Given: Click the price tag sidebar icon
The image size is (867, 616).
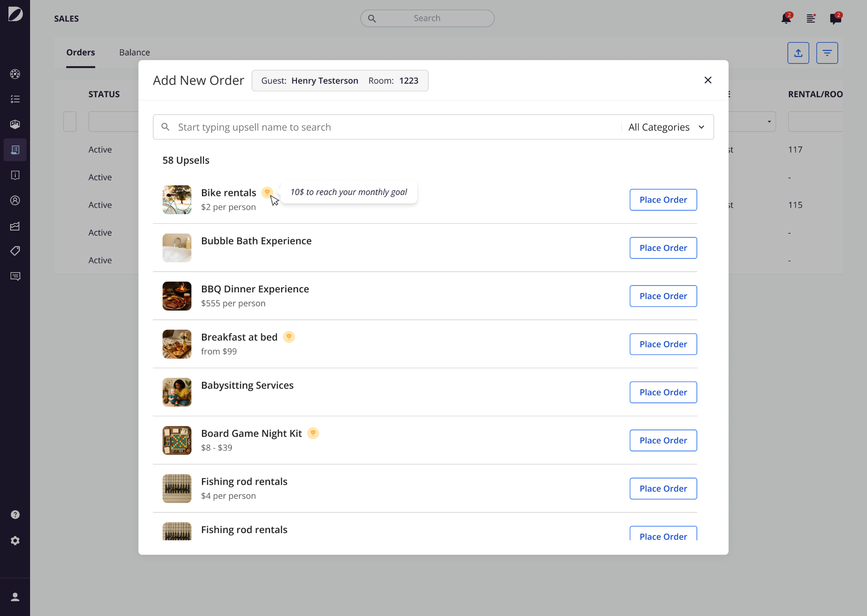Looking at the screenshot, I should pyautogui.click(x=15, y=251).
